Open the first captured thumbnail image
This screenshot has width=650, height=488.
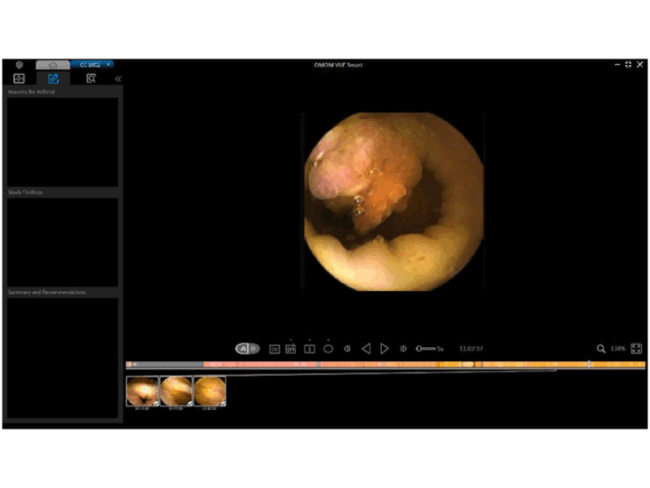[x=142, y=391]
